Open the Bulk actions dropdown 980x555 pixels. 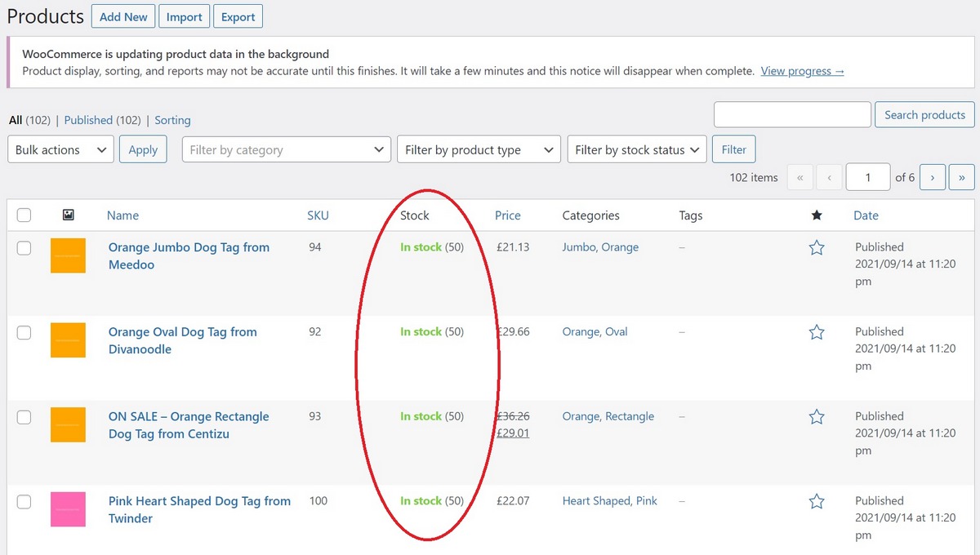(x=60, y=149)
